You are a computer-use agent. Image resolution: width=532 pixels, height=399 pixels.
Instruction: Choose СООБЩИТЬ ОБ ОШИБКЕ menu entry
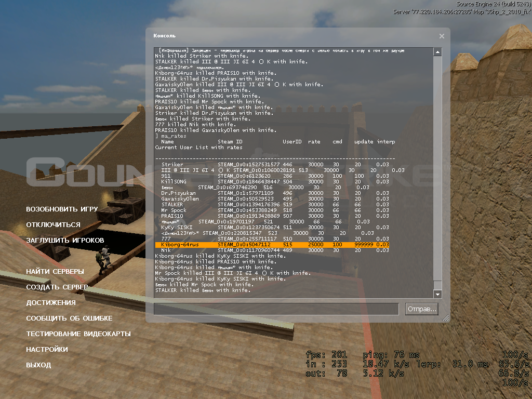[x=69, y=318]
